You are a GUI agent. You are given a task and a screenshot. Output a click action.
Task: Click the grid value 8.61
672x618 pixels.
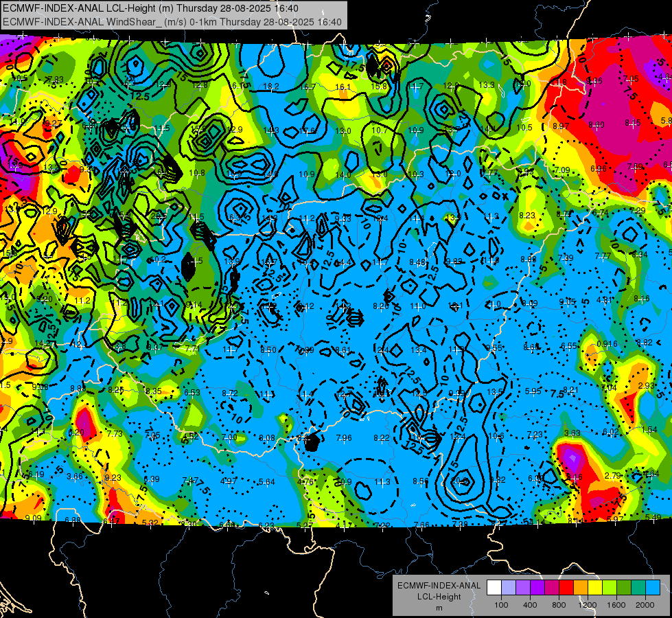343,350
